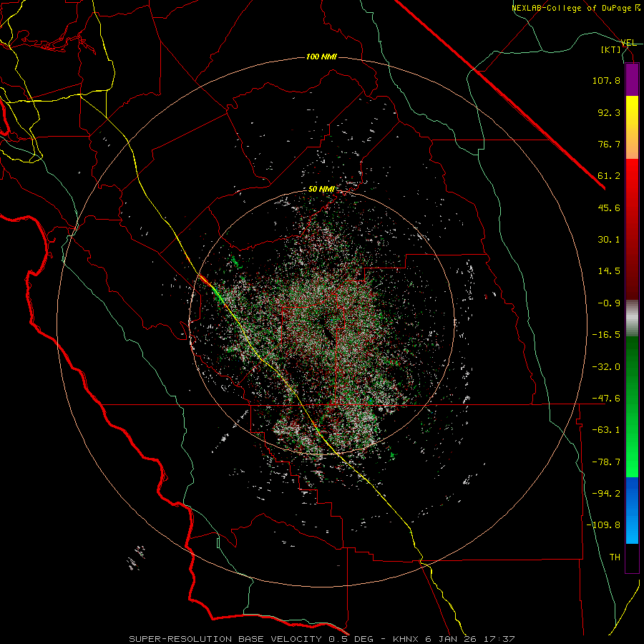
Task: Pick the red band of the velocity scale
Action: click(x=632, y=229)
